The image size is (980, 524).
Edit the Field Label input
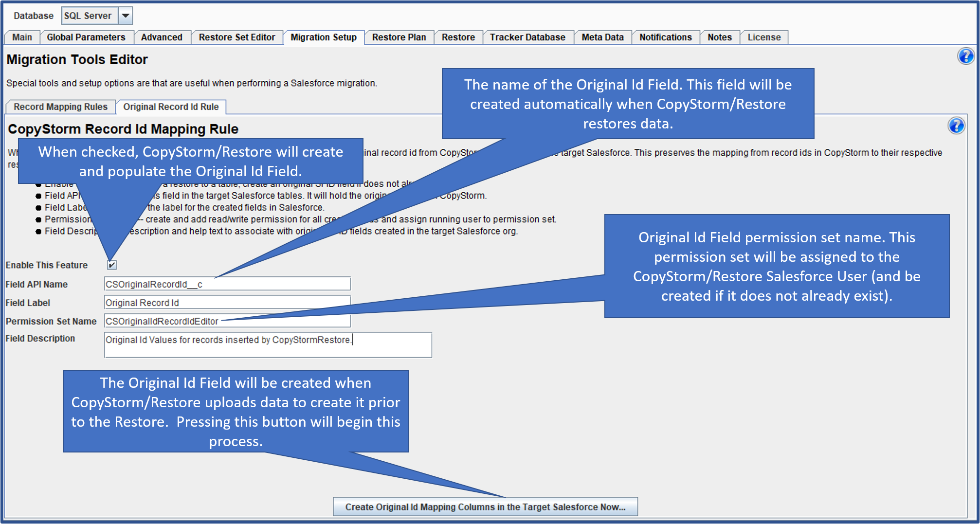(227, 303)
